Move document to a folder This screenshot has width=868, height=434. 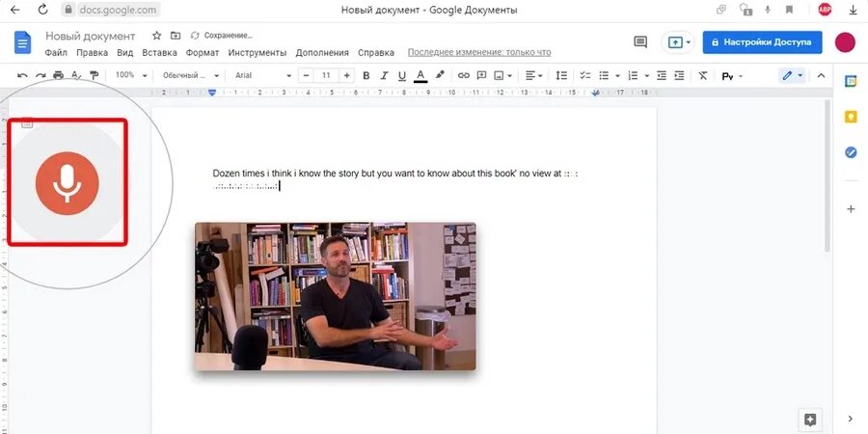point(176,36)
